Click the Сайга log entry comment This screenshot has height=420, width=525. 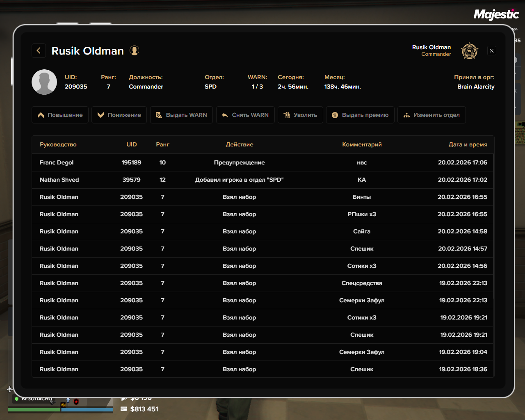[361, 231]
